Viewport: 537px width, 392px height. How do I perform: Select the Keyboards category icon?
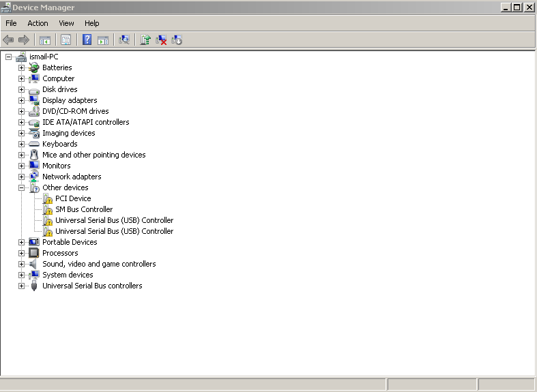[x=34, y=144]
